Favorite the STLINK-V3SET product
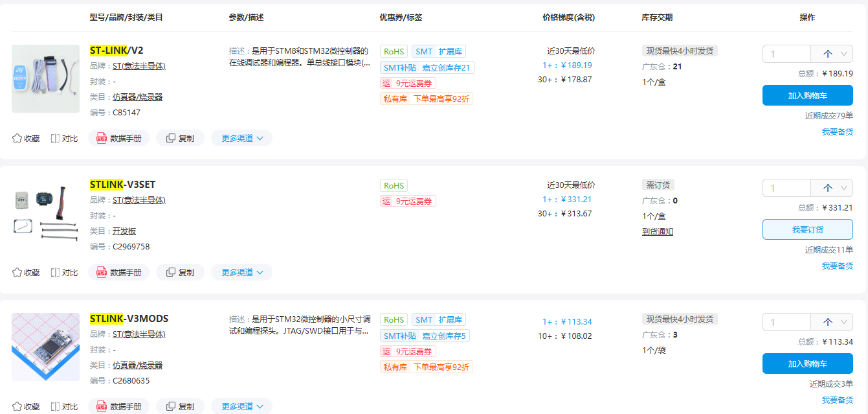This screenshot has height=414, width=868. click(26, 272)
